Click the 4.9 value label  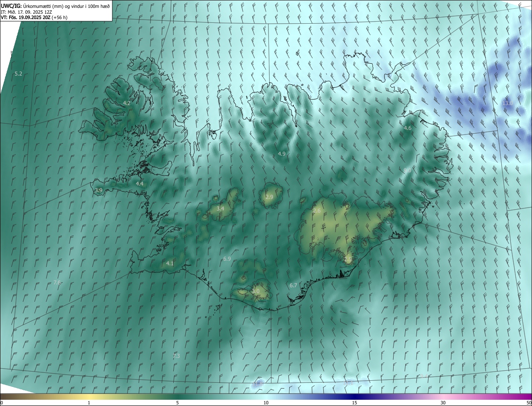[282, 154]
